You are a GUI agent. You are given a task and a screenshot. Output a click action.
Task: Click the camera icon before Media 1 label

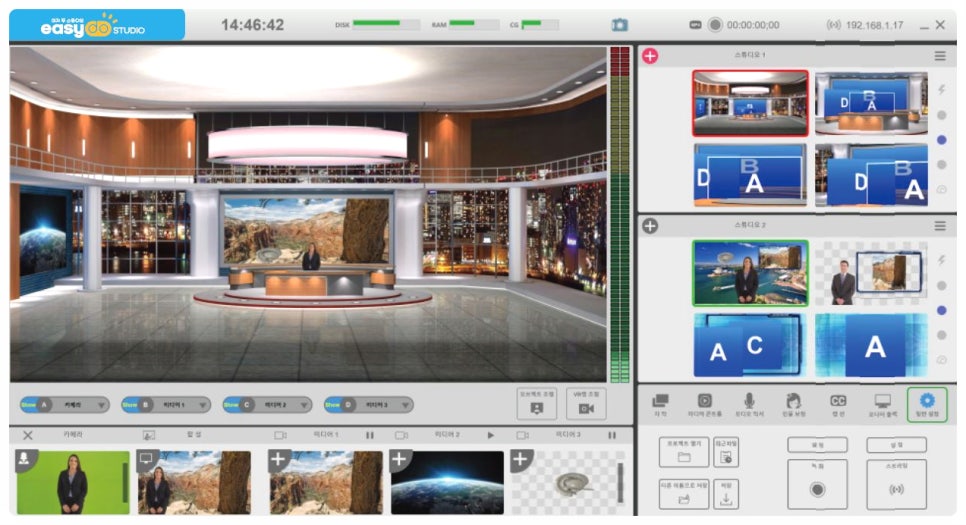280,435
